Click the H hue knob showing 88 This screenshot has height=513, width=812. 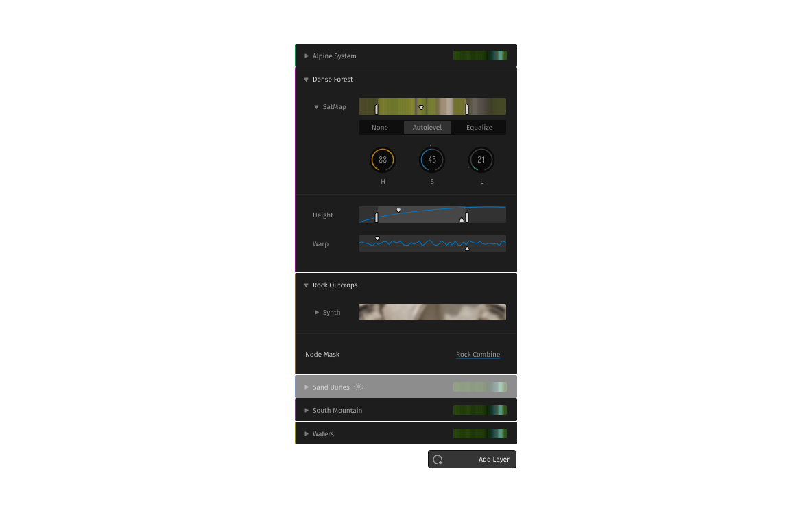click(383, 160)
